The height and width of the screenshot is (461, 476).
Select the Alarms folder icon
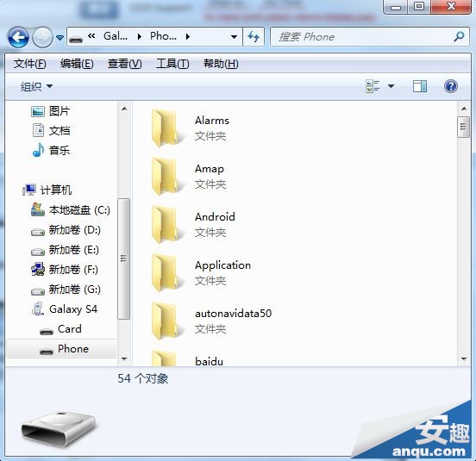tap(165, 128)
